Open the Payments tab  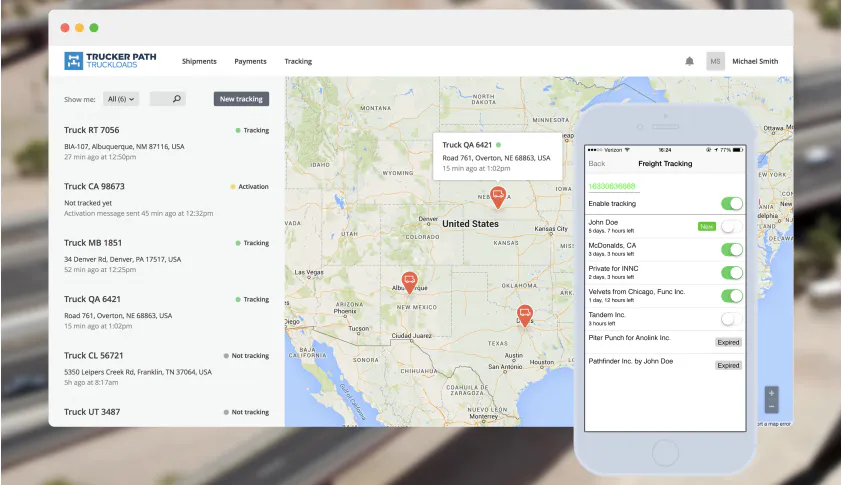tap(250, 61)
